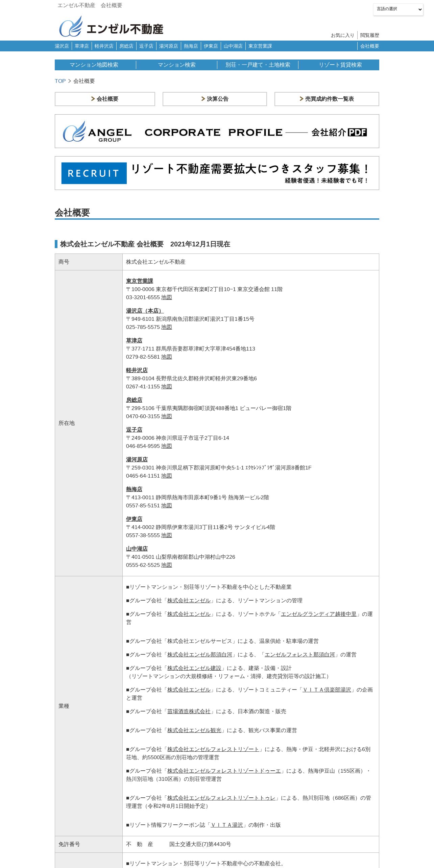This screenshot has height=868, width=434.
Task: Open 地図 link next to 0555-62-5525
Action: coord(167,565)
